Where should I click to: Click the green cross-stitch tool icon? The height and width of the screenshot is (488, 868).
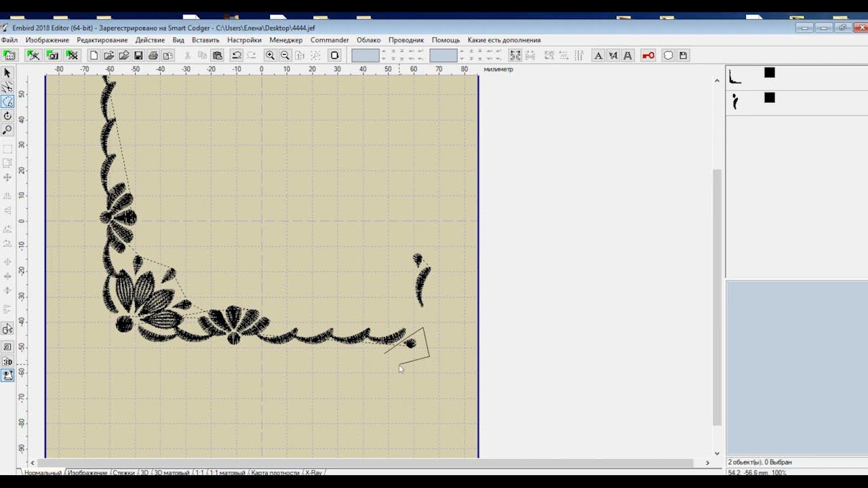72,56
